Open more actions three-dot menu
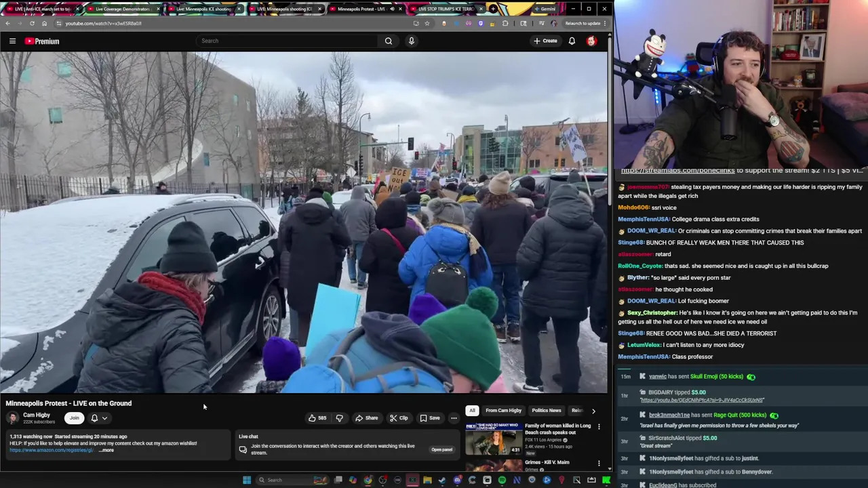 click(x=454, y=418)
